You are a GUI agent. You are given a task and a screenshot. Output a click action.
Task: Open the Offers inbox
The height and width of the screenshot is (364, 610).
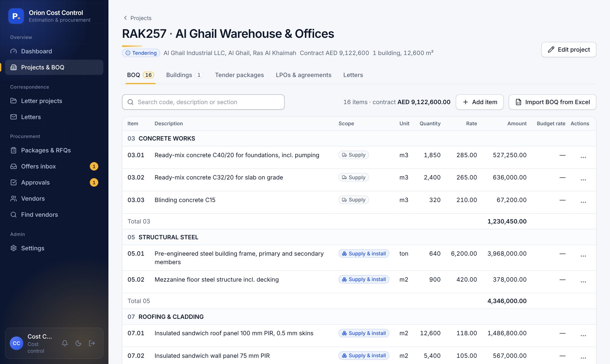[x=54, y=166]
